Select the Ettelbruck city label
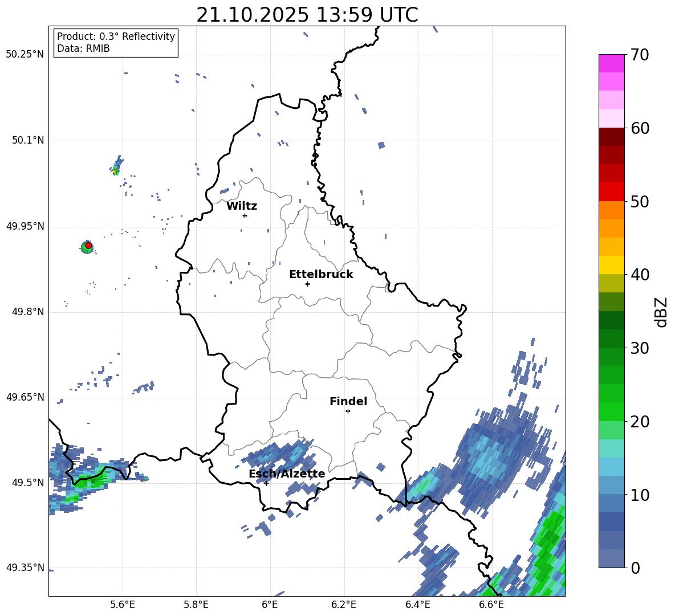The width and height of the screenshot is (675, 616). click(321, 275)
